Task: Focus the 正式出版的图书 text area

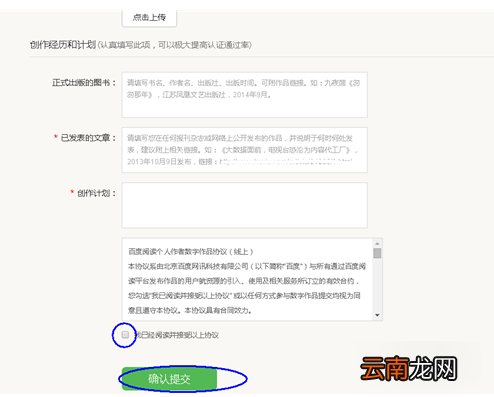Action: pyautogui.click(x=245, y=95)
